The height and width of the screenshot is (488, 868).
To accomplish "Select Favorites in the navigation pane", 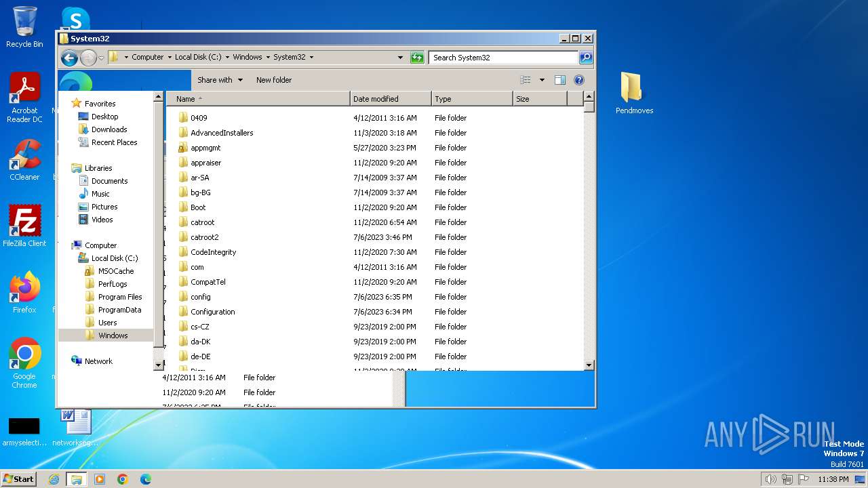I will pyautogui.click(x=100, y=104).
